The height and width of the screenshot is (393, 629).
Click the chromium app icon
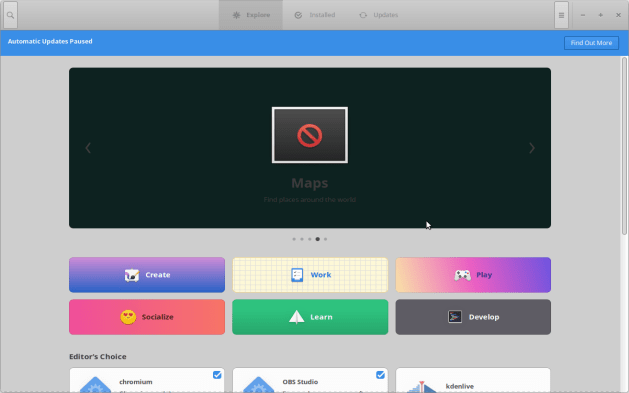[95, 385]
